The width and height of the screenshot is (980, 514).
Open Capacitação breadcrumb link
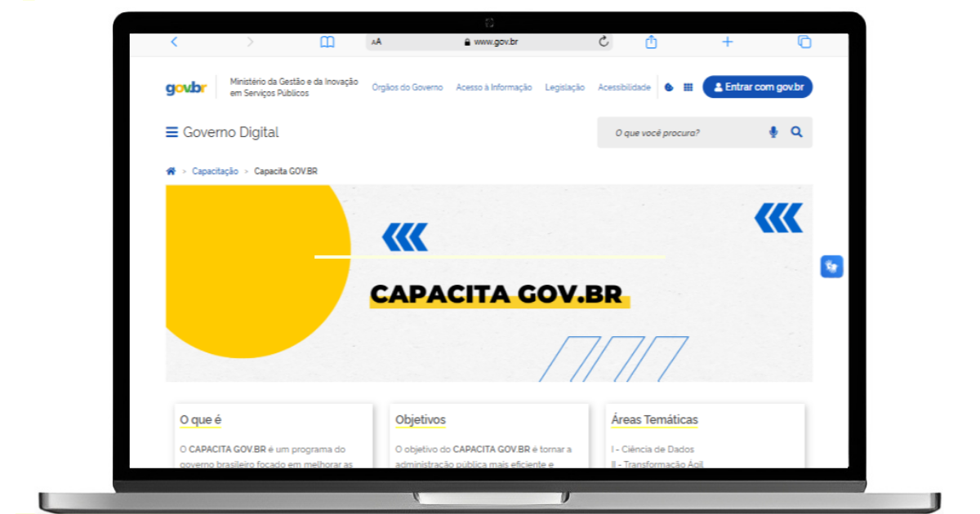[x=215, y=171]
